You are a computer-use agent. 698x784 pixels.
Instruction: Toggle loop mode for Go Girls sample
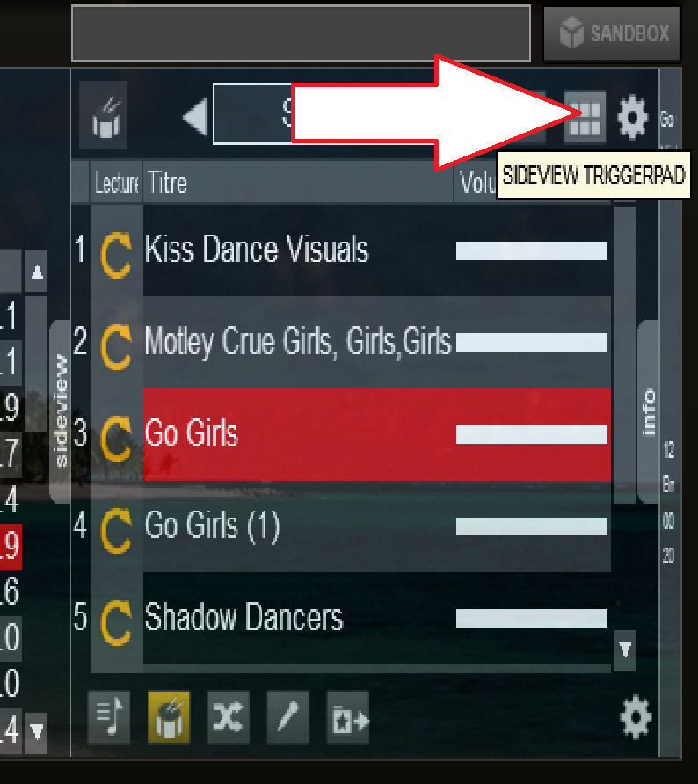click(x=116, y=438)
